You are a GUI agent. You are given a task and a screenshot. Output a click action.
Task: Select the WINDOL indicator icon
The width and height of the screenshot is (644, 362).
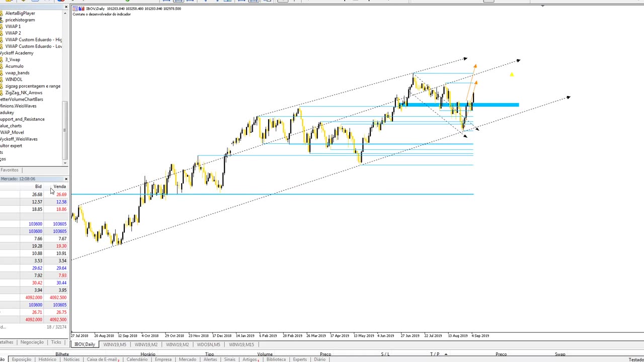pos(2,79)
